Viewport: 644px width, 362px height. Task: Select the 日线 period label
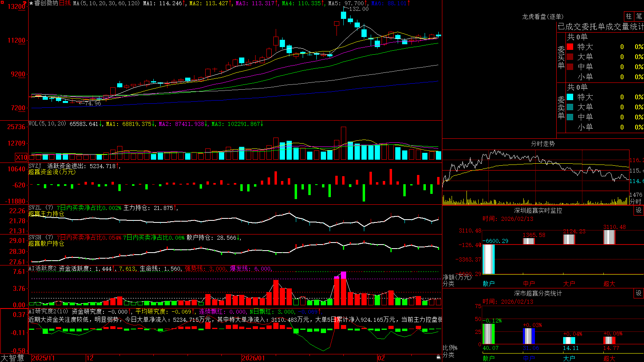(65, 3)
